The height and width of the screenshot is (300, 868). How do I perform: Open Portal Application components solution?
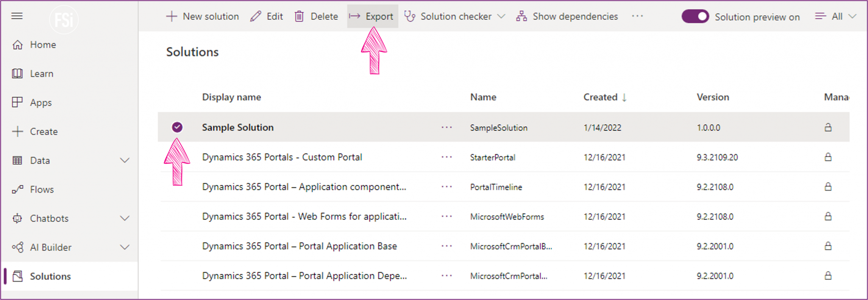[304, 187]
